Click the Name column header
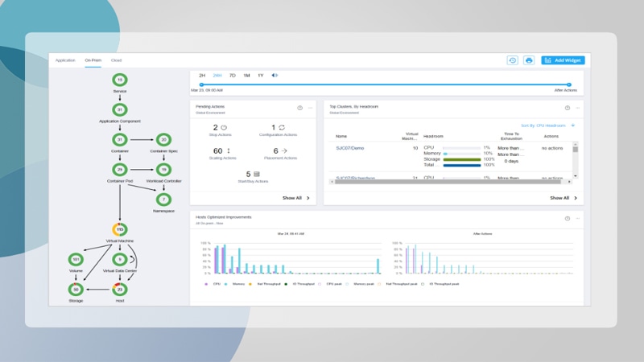The image size is (644, 362). click(x=341, y=136)
